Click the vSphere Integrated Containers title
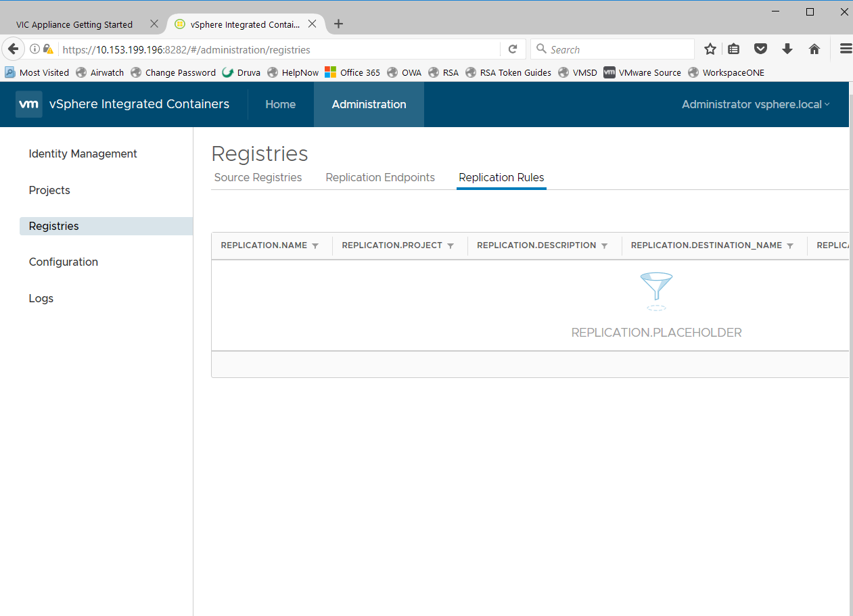This screenshot has height=616, width=853. [x=139, y=104]
